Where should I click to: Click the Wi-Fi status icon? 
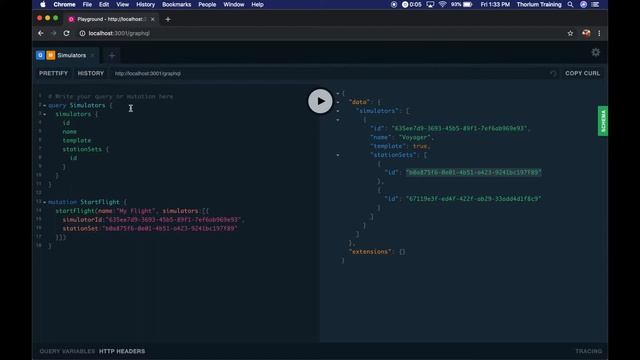[442, 4]
